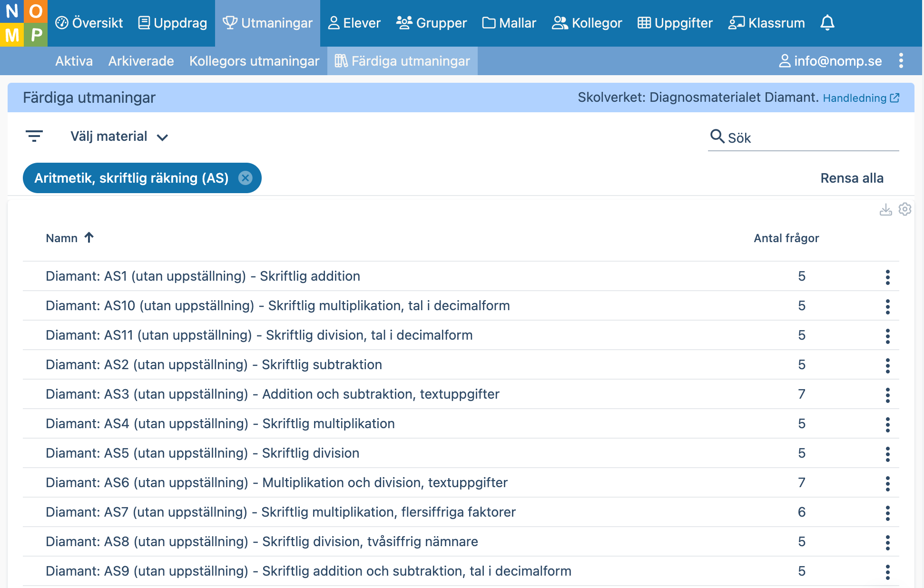Open row menu for Diamant AS11

[888, 335]
